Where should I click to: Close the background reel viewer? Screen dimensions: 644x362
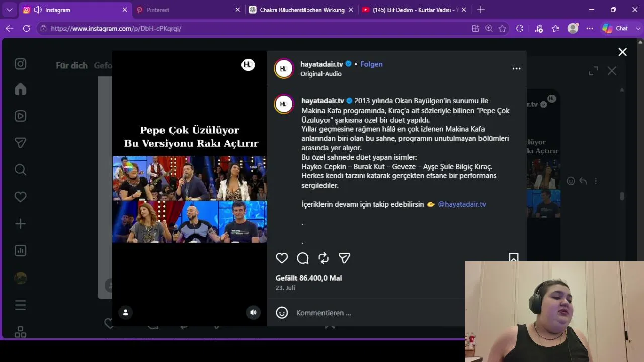coord(612,71)
